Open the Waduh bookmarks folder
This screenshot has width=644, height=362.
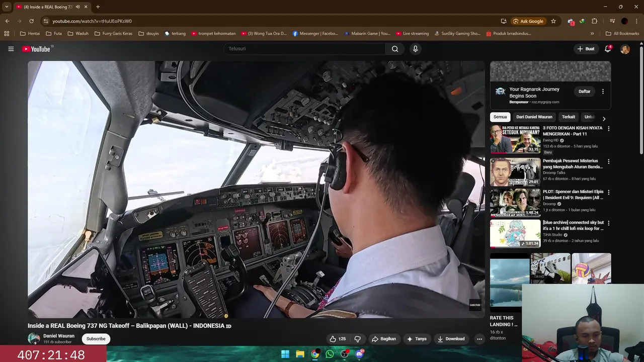(x=78, y=34)
